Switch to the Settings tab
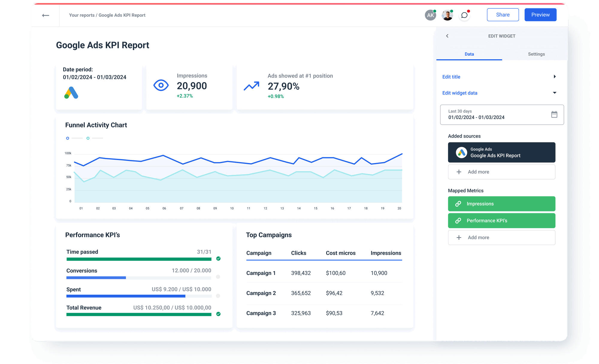This screenshot has height=364, width=599. (536, 54)
